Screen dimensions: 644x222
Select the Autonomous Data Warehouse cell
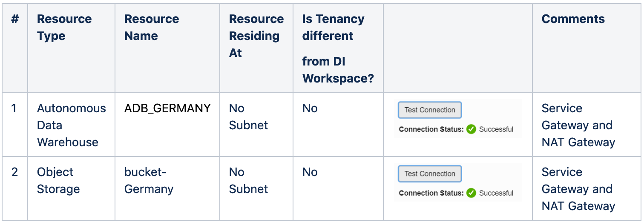pyautogui.click(x=71, y=125)
